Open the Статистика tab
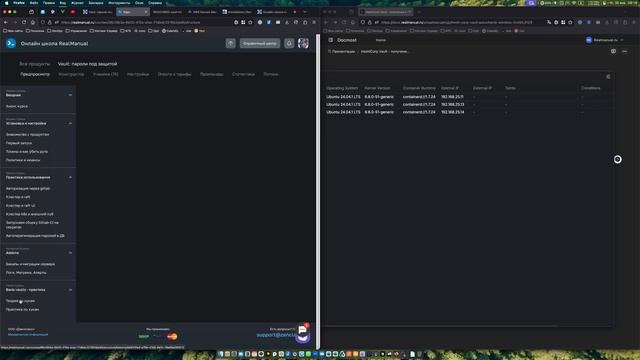Image resolution: width=640 pixels, height=360 pixels. pyautogui.click(x=243, y=74)
